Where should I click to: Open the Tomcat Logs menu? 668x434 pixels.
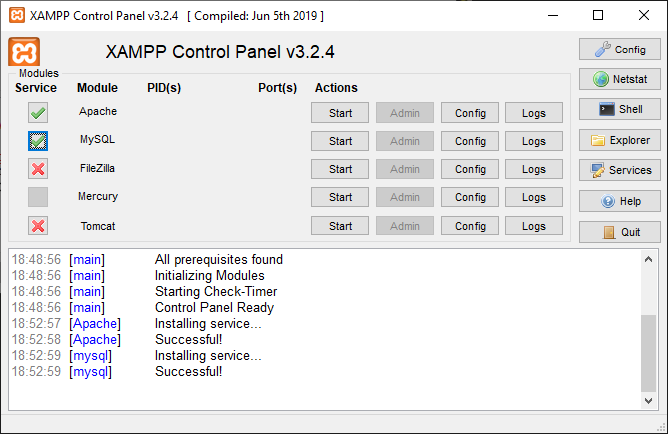tap(534, 226)
